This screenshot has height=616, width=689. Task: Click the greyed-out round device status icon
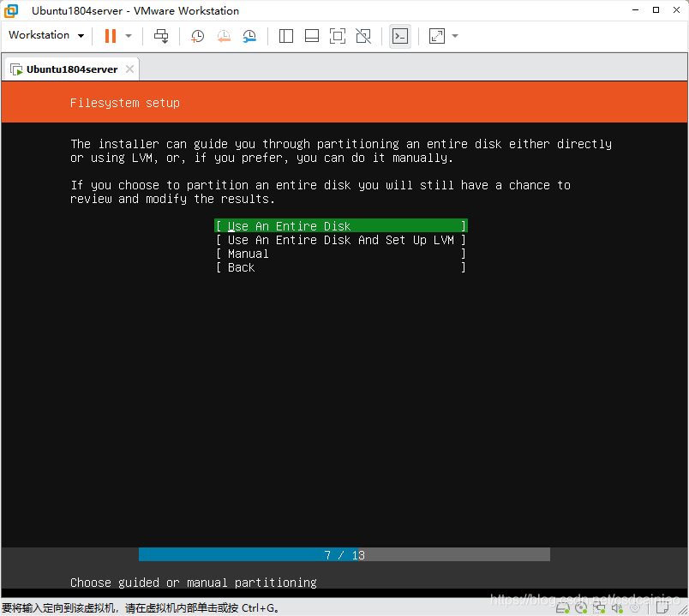click(635, 608)
